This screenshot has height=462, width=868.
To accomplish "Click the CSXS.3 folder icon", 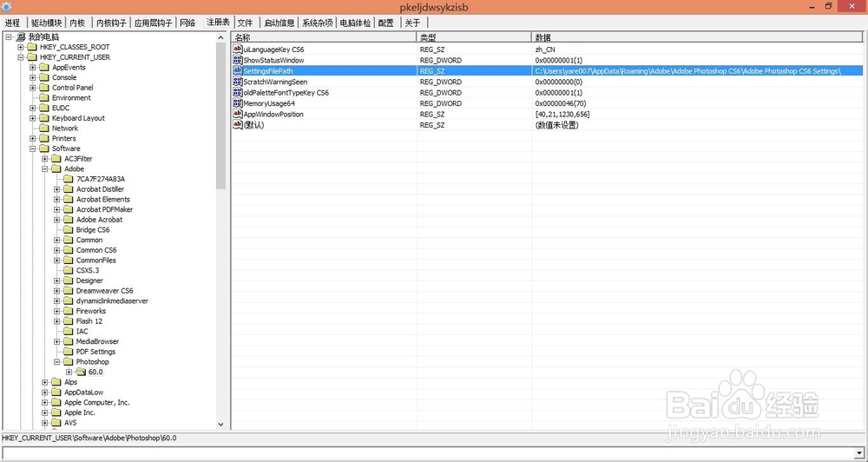I will pos(68,270).
